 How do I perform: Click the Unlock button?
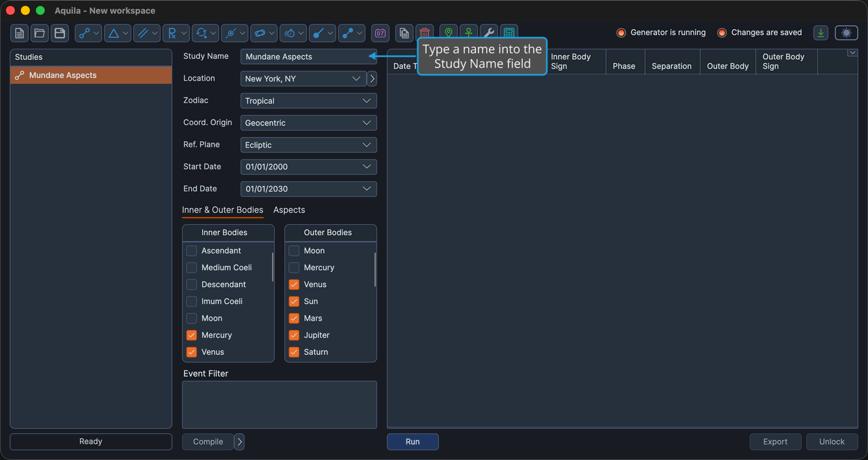point(832,442)
